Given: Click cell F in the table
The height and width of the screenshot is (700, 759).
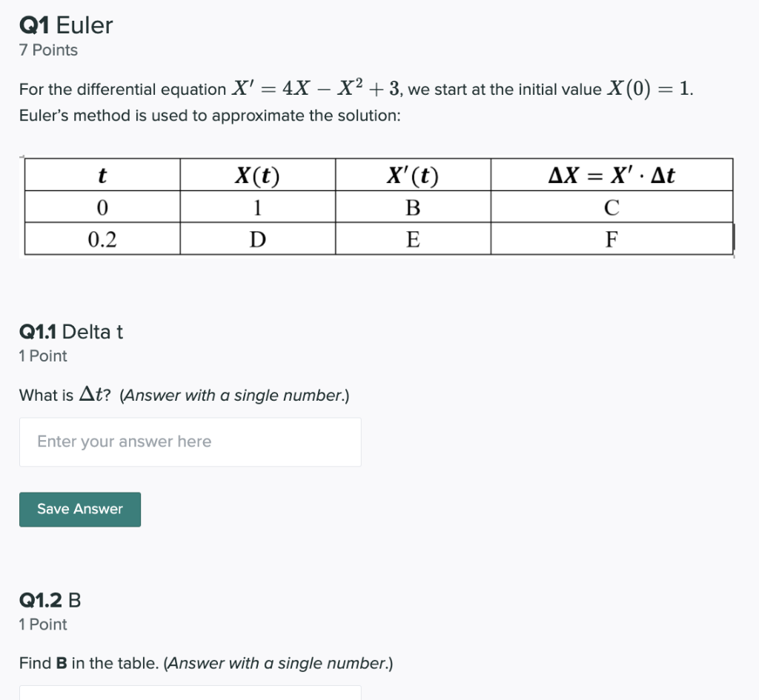Looking at the screenshot, I should 611,238.
